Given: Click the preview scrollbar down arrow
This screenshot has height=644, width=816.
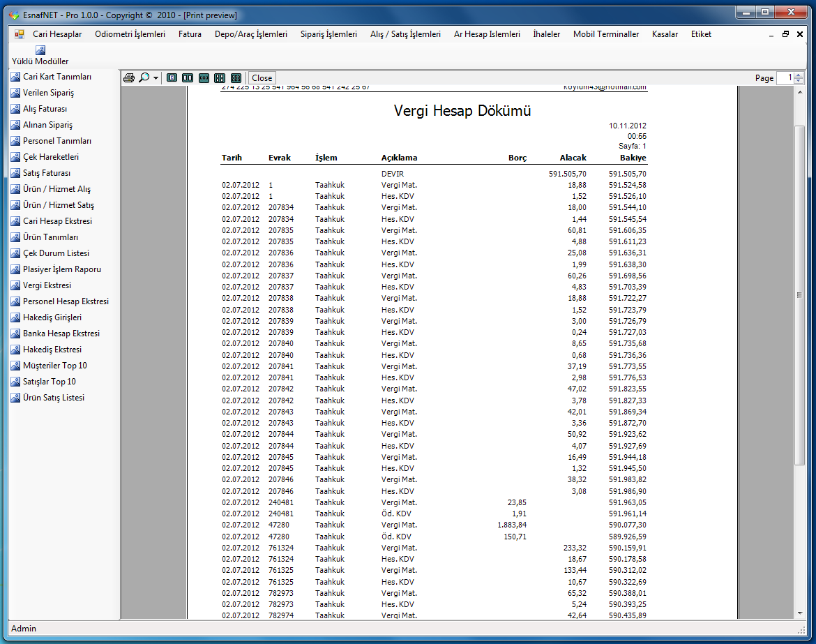Looking at the screenshot, I should (x=800, y=613).
